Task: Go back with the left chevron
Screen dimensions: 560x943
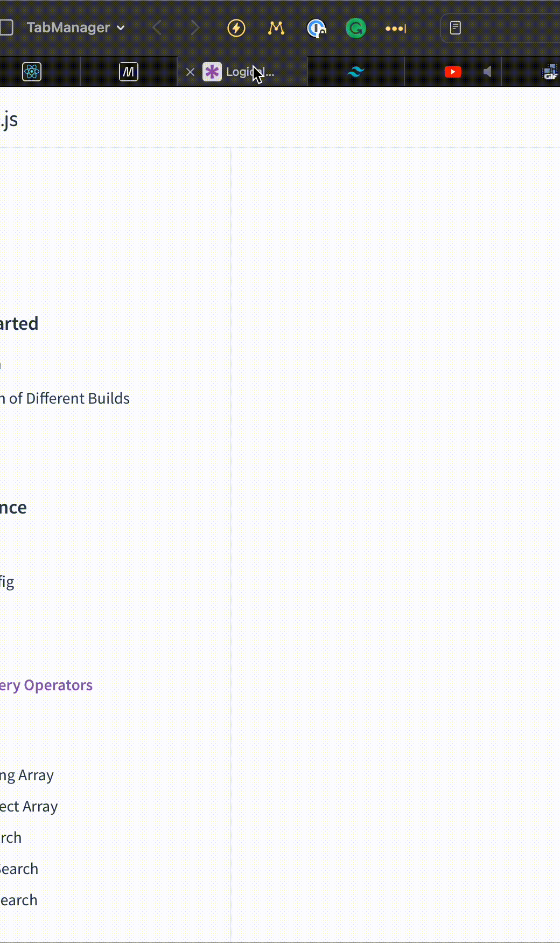Action: click(157, 27)
